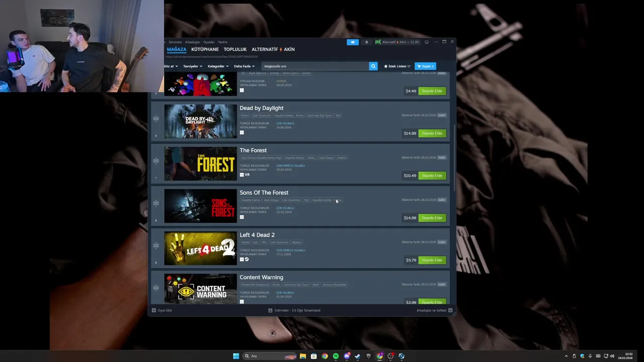This screenshot has height=362, width=644.
Task: Remove The Forest via kaldır
Action: tap(442, 157)
